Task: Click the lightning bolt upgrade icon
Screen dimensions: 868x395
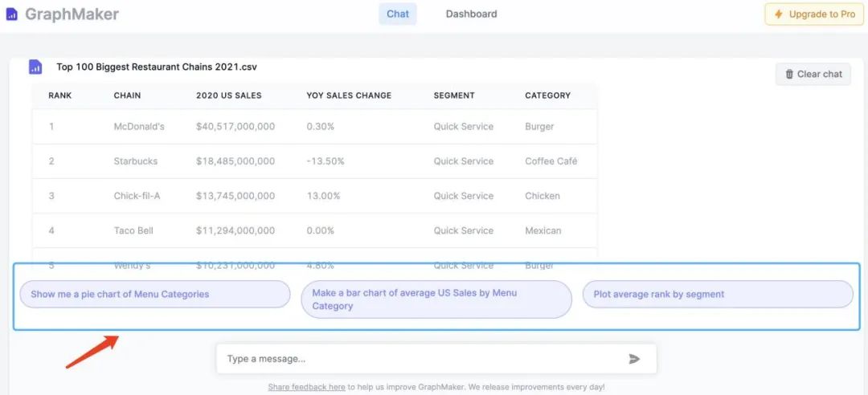Action: [x=778, y=14]
